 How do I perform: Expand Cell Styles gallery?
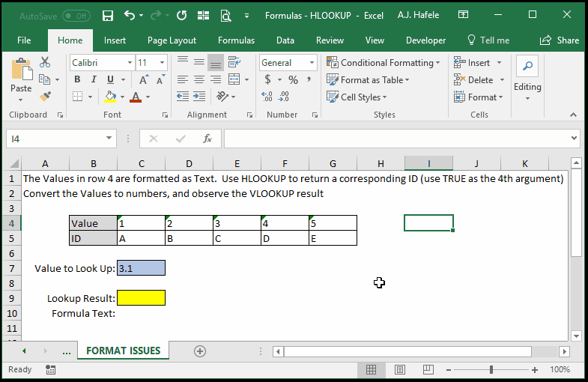[x=357, y=97]
